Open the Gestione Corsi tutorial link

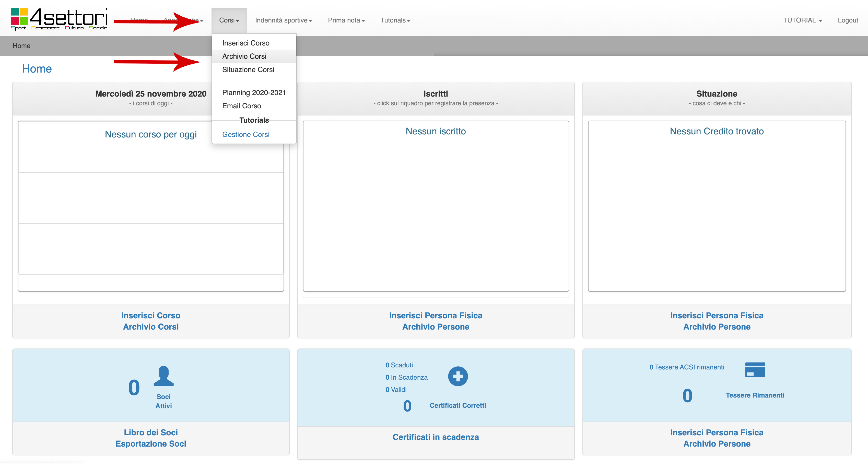(246, 134)
